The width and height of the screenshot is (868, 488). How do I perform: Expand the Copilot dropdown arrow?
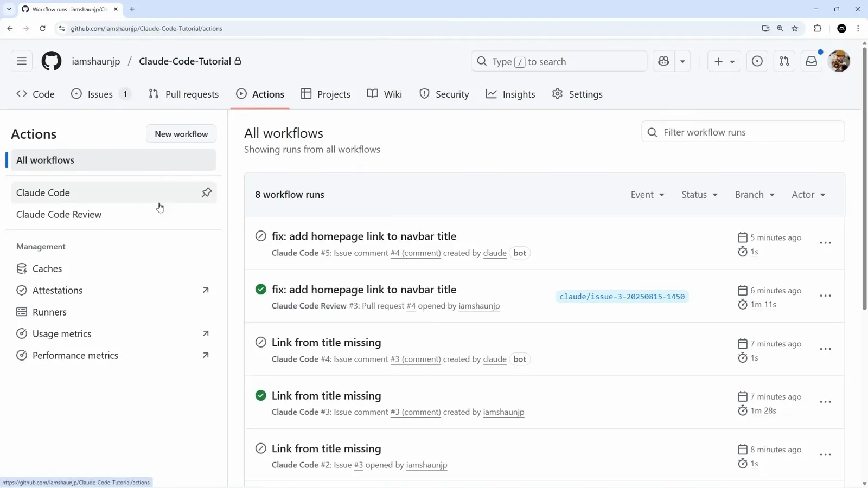click(682, 61)
